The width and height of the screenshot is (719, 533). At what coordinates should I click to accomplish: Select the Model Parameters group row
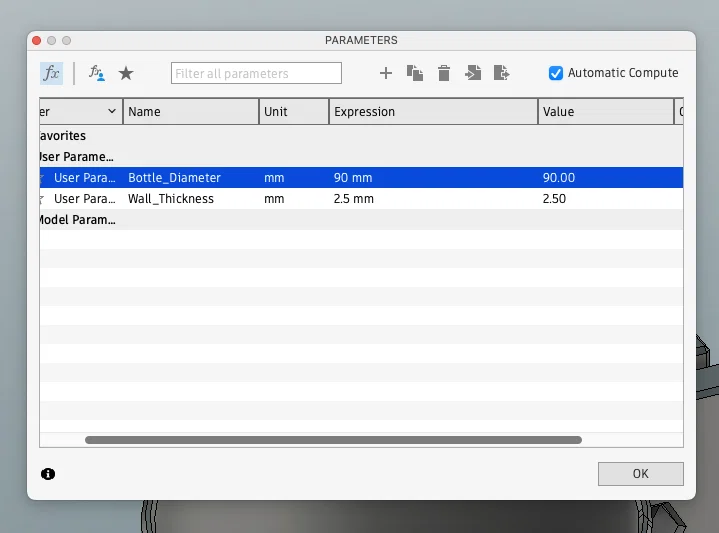(361, 220)
